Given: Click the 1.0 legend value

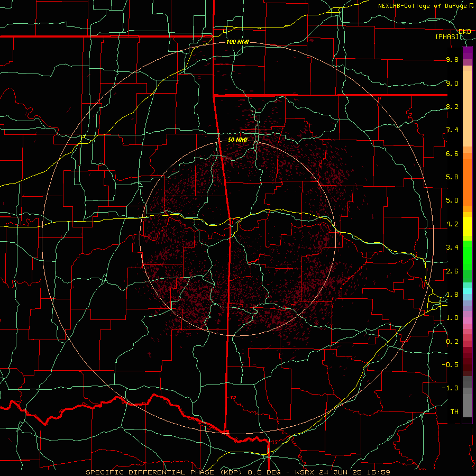Looking at the screenshot, I should coord(452,318).
